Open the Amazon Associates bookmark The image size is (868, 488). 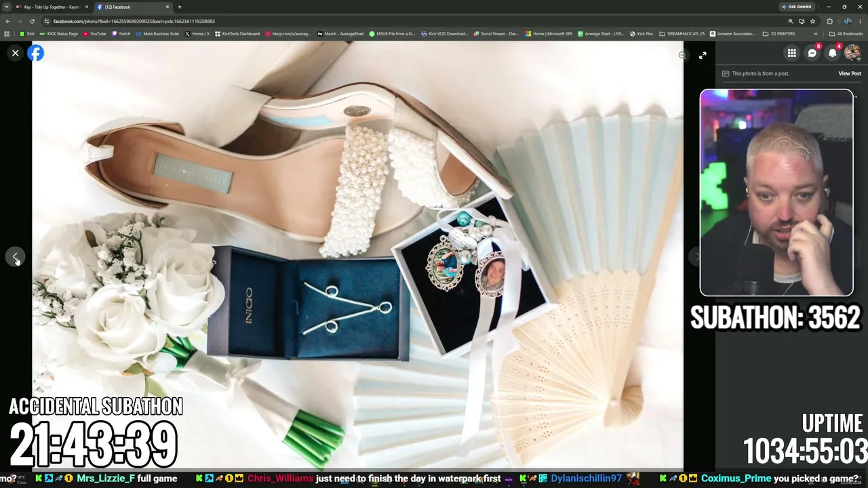pos(734,34)
